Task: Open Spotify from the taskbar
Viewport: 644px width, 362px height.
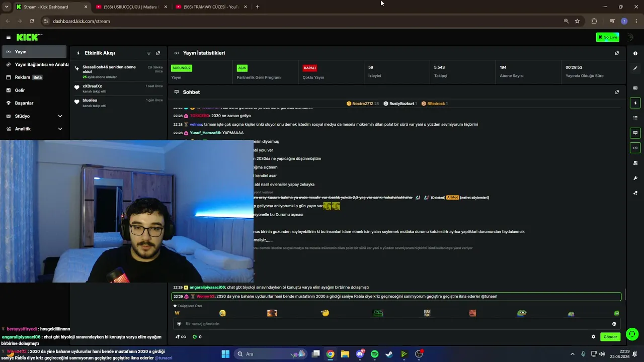Action: (374, 354)
